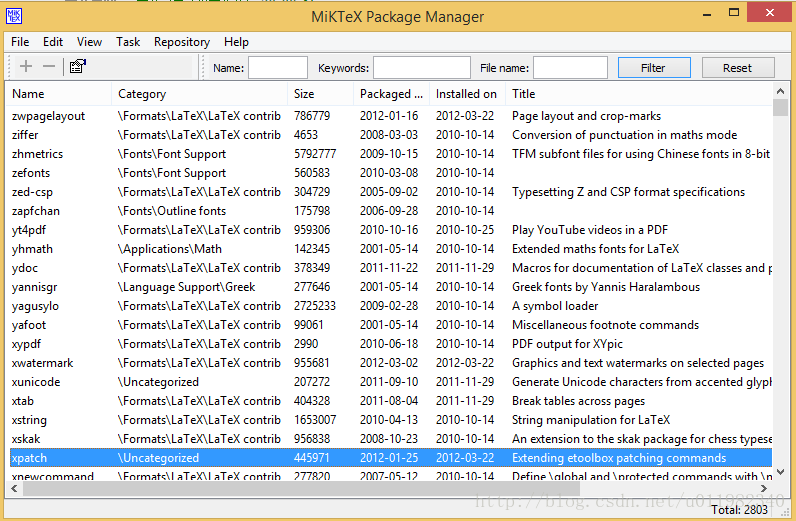
Task: Select the xwatermark package row
Action: point(391,363)
